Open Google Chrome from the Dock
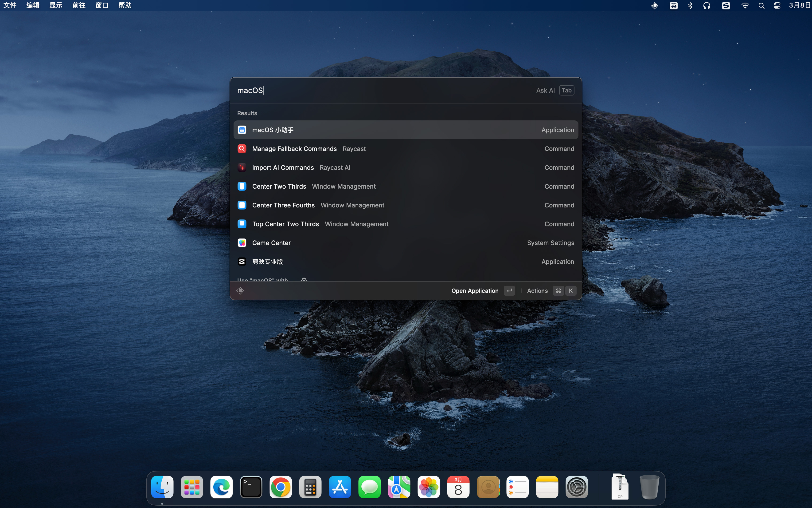This screenshot has width=812, height=508. (x=281, y=487)
